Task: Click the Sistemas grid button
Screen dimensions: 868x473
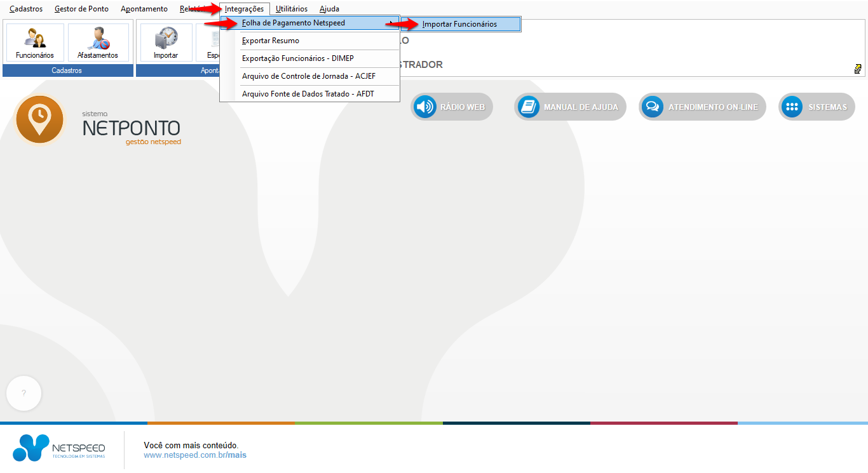Action: click(x=817, y=107)
